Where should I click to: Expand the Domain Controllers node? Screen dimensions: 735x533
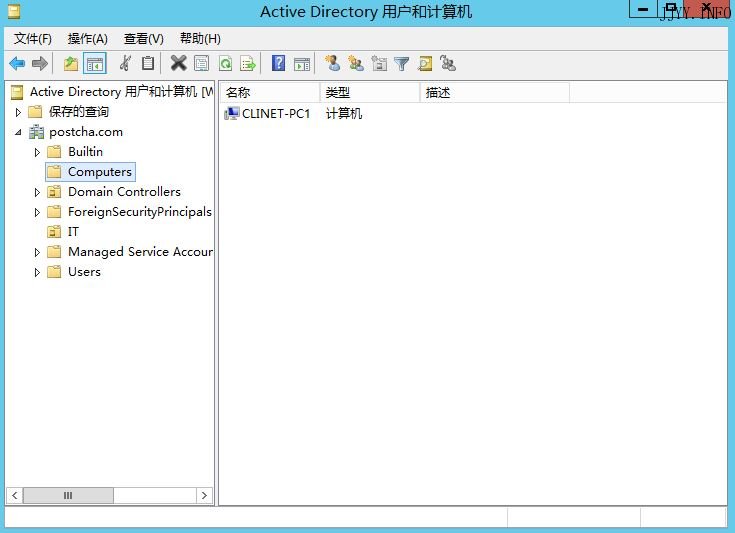(37, 192)
